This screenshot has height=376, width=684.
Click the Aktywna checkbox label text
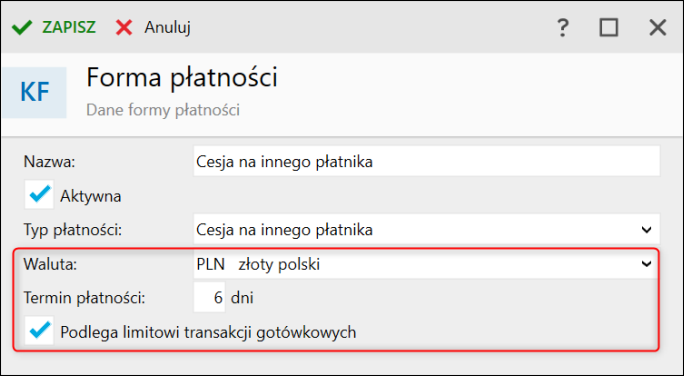coord(91,196)
